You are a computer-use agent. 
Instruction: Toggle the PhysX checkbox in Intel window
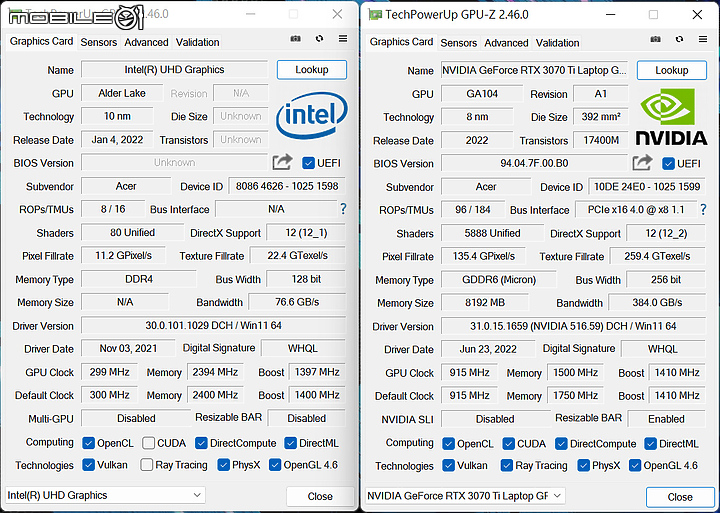[x=223, y=465]
